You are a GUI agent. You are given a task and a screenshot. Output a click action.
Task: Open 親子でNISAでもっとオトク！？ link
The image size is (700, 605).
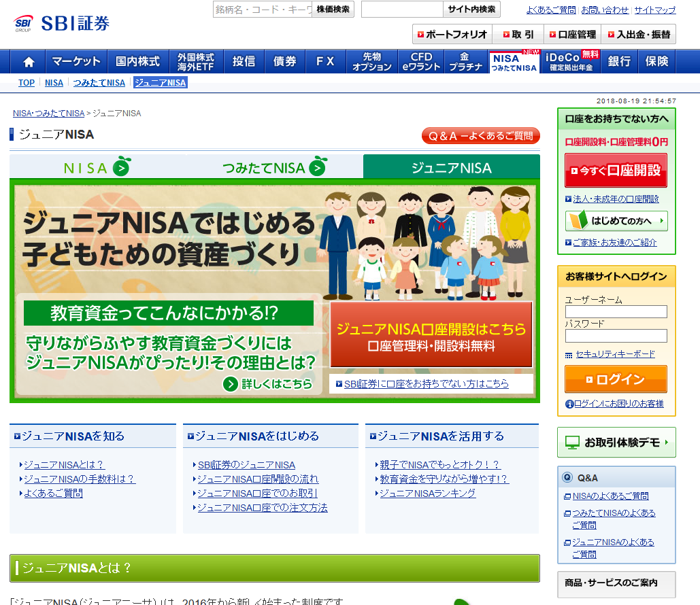click(x=440, y=465)
